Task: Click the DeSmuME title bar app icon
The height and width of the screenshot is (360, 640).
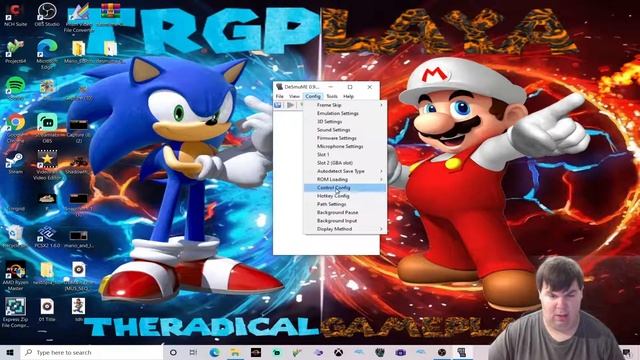Action: [280, 87]
